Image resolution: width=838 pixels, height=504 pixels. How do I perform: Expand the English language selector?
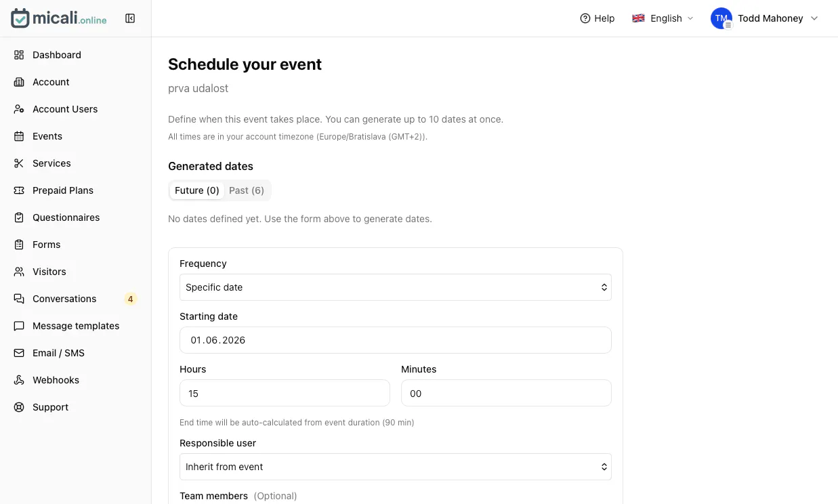coord(663,18)
